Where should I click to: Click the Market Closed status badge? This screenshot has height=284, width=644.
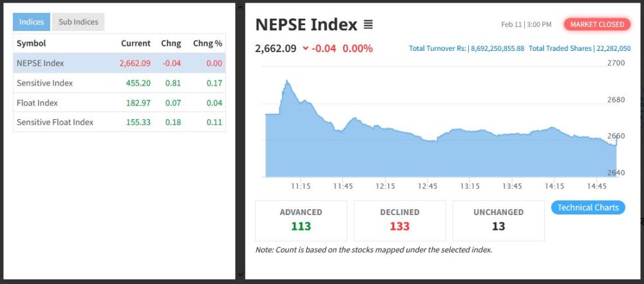pos(597,24)
